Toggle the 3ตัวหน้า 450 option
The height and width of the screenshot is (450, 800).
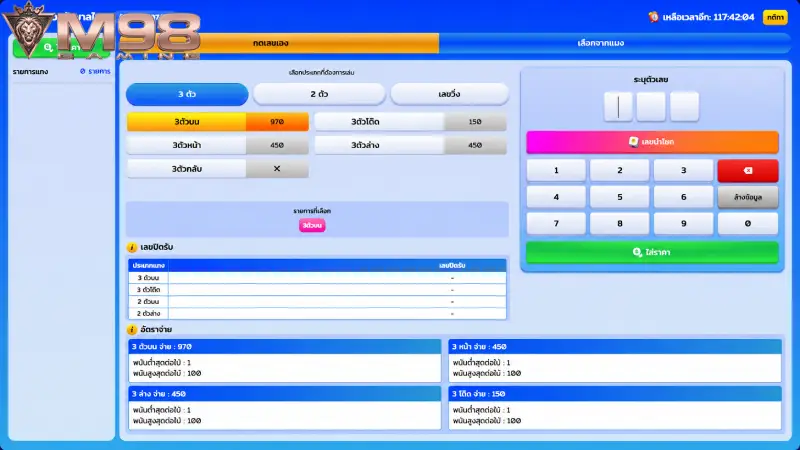tap(218, 145)
